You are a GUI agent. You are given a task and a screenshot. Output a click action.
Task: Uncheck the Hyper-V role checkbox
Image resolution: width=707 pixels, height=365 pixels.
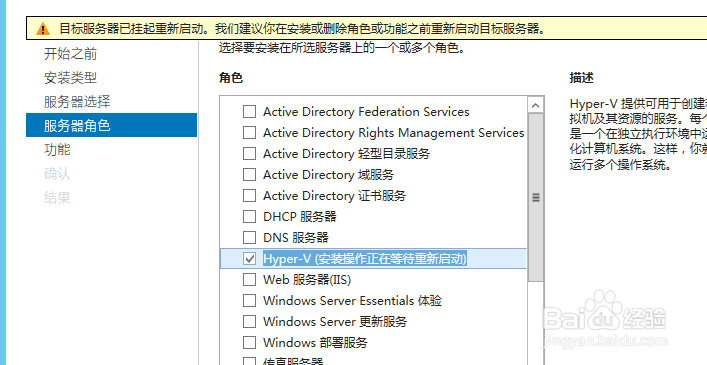[249, 259]
